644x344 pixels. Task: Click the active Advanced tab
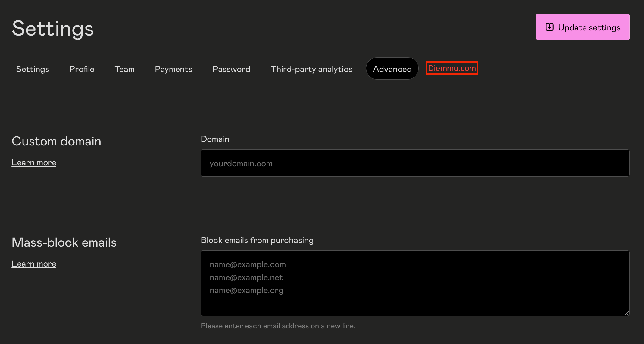392,69
